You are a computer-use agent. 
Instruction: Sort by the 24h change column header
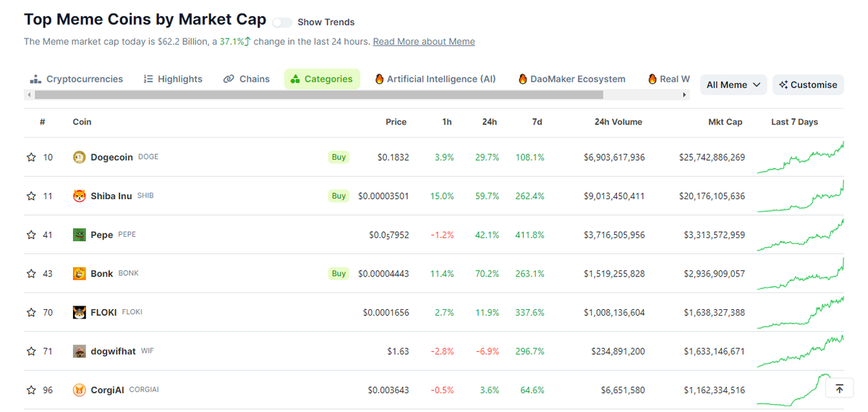point(490,122)
